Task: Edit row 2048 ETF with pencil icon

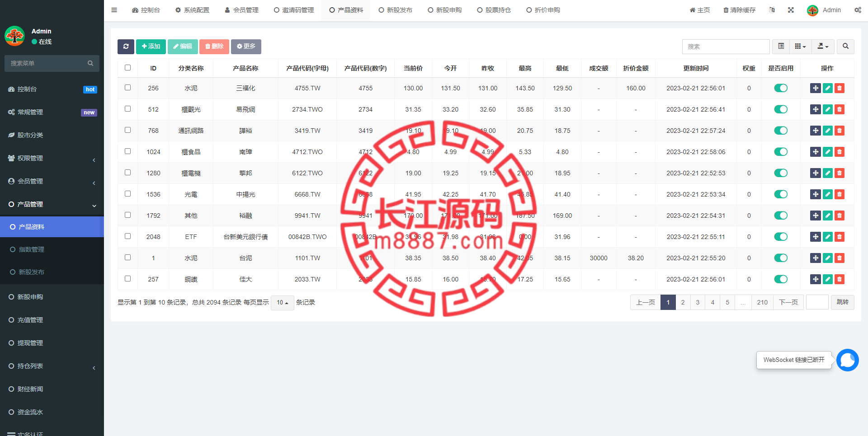Action: [x=828, y=237]
